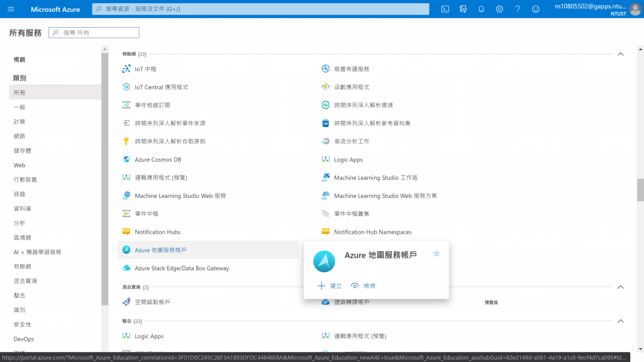Click the 函數應用程式 lightning icon

(x=325, y=87)
